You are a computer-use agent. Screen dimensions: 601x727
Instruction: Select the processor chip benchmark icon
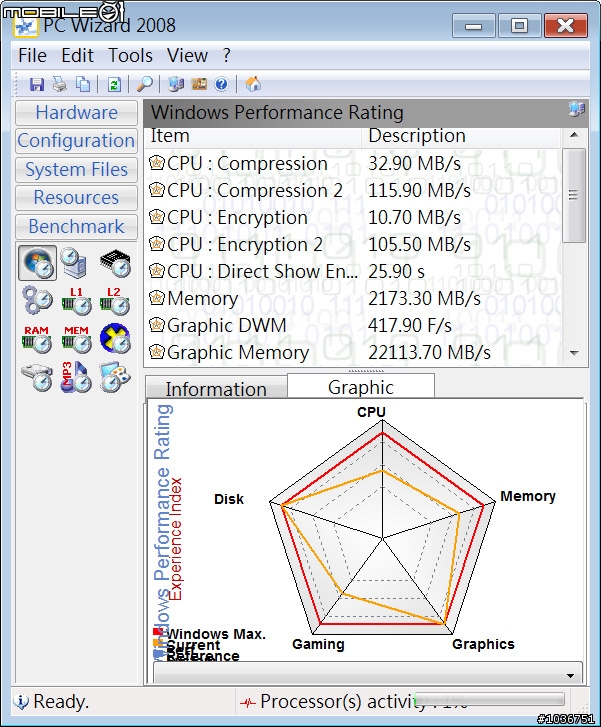pyautogui.click(x=115, y=263)
